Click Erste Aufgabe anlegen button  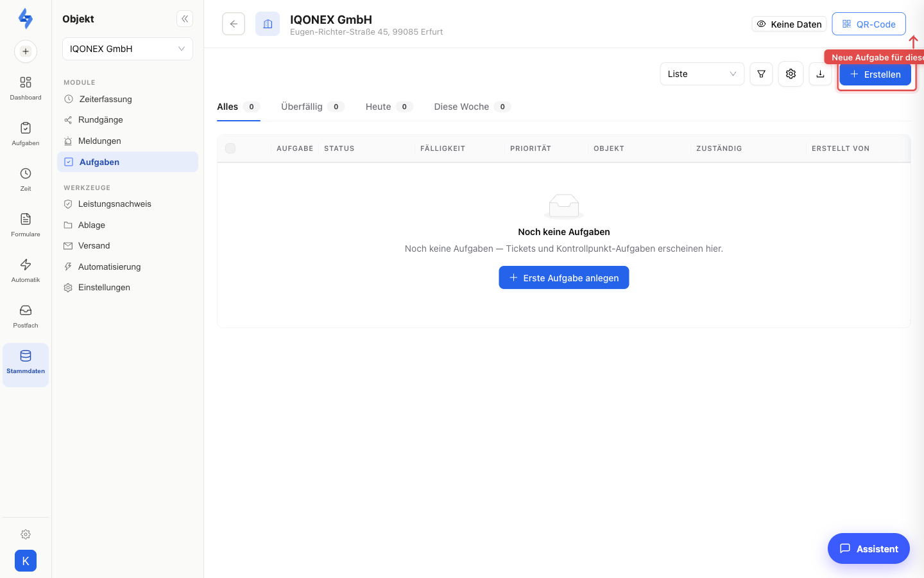pyautogui.click(x=564, y=277)
